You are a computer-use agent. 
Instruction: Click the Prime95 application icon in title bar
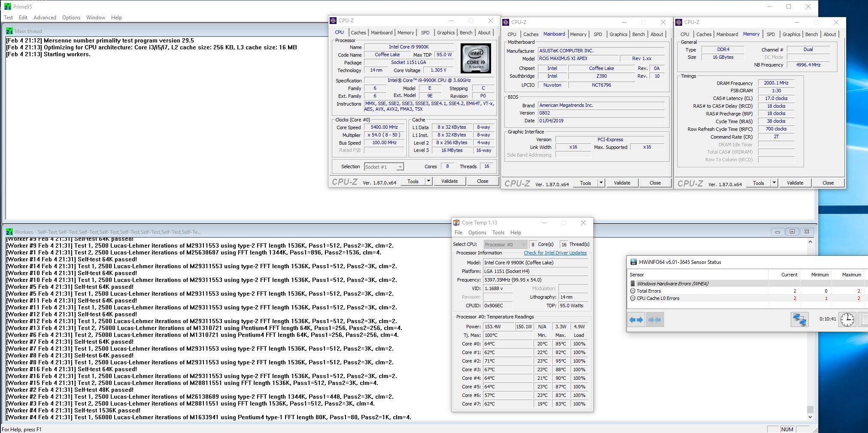[x=7, y=6]
